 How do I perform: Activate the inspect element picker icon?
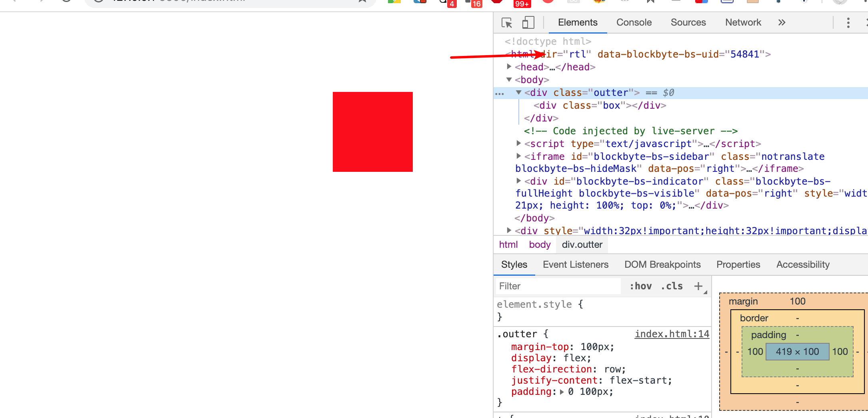tap(507, 23)
